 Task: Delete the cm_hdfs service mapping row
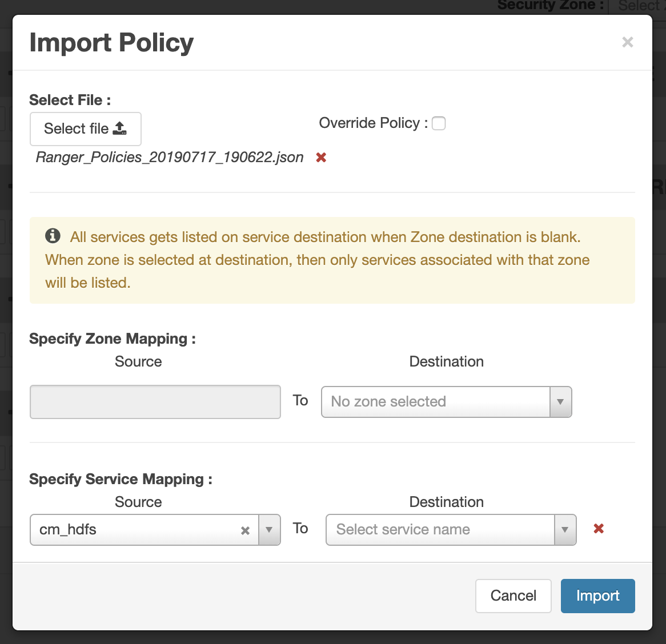pos(599,529)
